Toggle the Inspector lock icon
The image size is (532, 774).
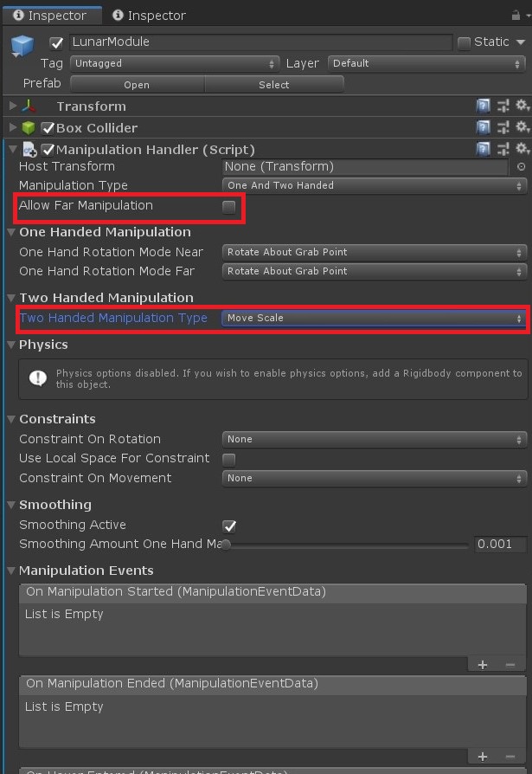point(516,16)
